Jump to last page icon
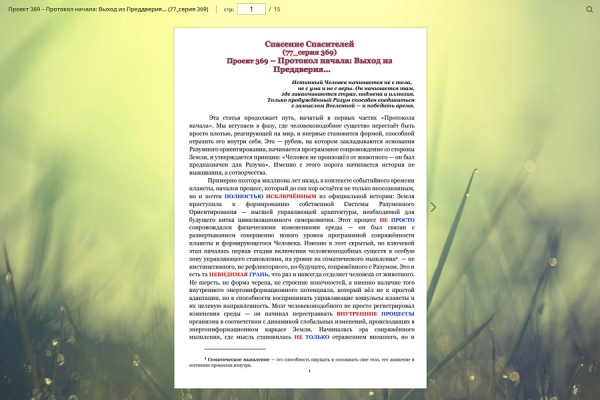The width and height of the screenshot is (600, 400). (x=432, y=382)
